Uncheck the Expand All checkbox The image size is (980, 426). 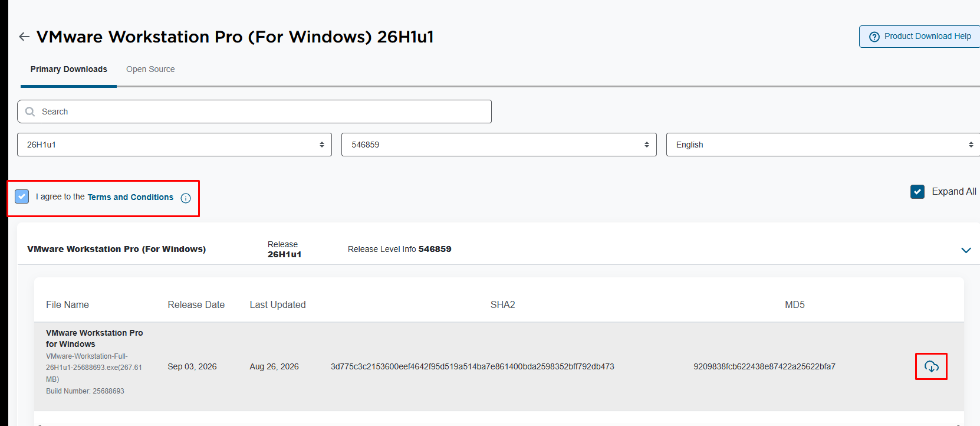(x=917, y=192)
